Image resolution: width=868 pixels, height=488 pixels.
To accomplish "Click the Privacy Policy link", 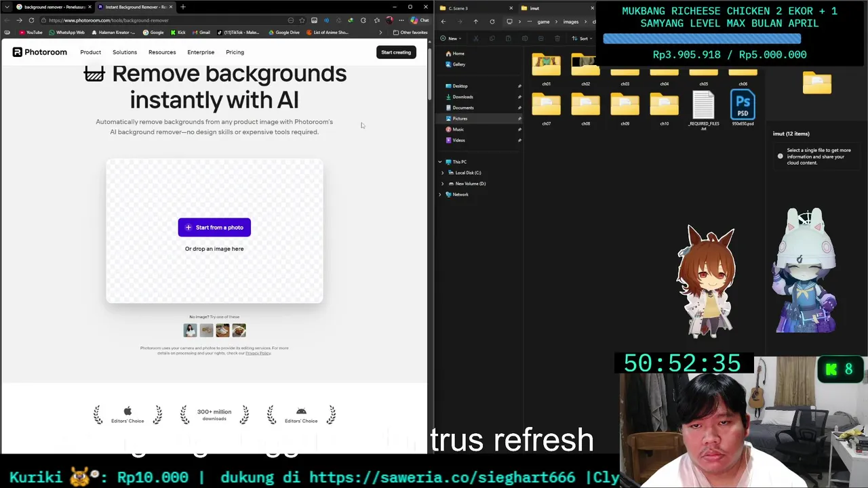I will (258, 353).
